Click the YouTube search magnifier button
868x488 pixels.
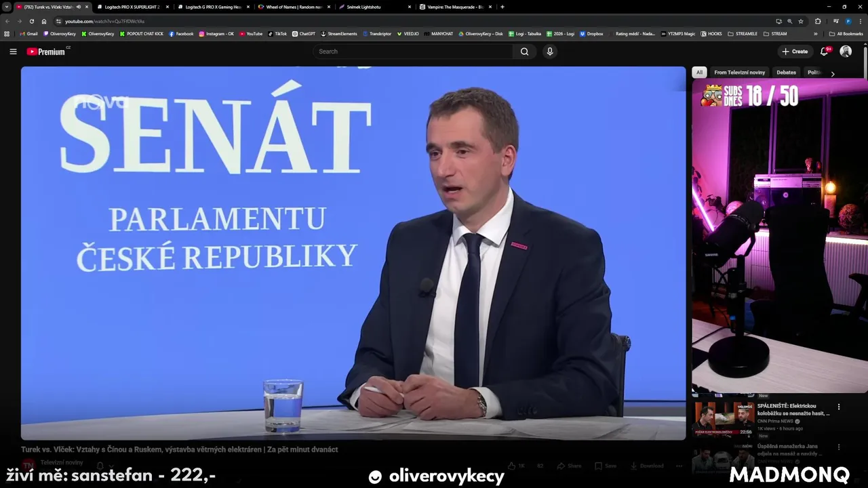tap(524, 52)
